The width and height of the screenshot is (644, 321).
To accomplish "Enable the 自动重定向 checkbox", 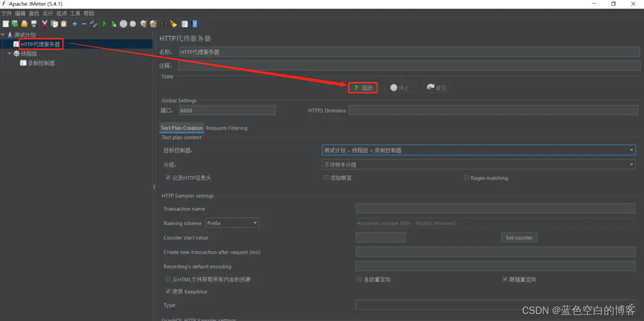I will [360, 279].
